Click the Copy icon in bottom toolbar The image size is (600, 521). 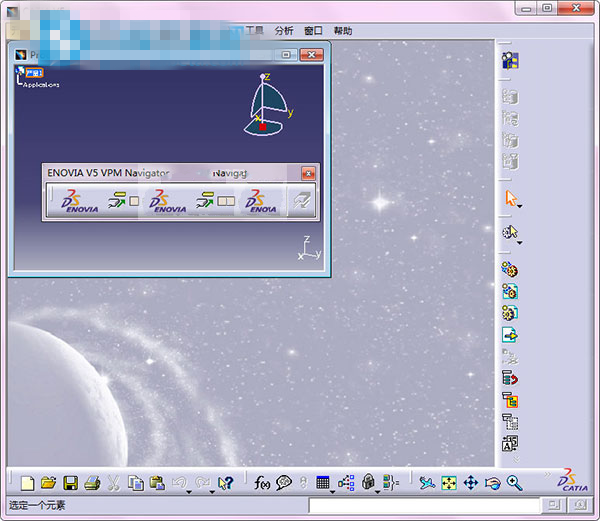pyautogui.click(x=135, y=483)
